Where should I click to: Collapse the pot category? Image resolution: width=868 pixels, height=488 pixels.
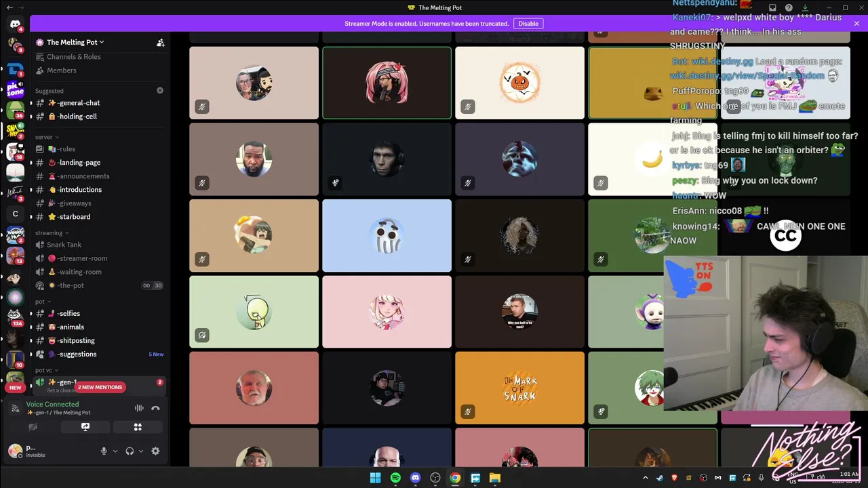point(43,302)
